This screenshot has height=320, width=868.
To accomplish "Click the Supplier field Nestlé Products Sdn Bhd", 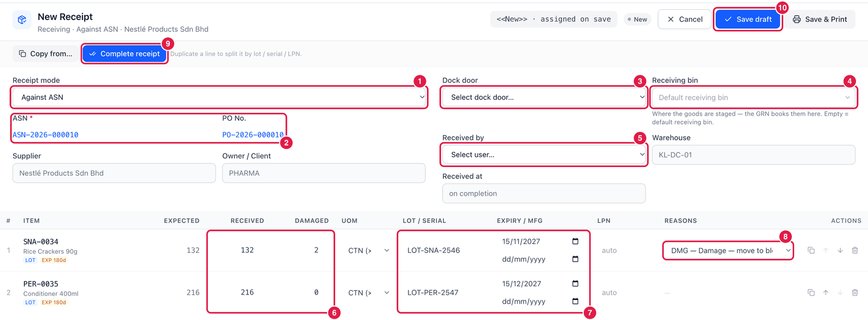I will pos(114,173).
